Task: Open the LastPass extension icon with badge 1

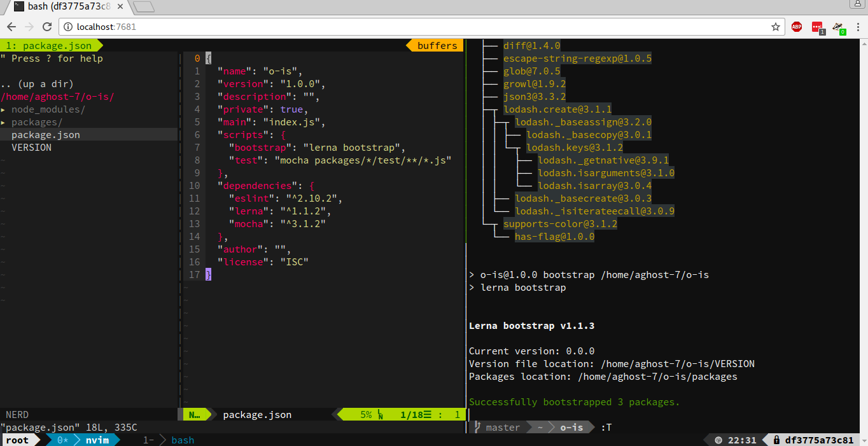Action: click(818, 27)
